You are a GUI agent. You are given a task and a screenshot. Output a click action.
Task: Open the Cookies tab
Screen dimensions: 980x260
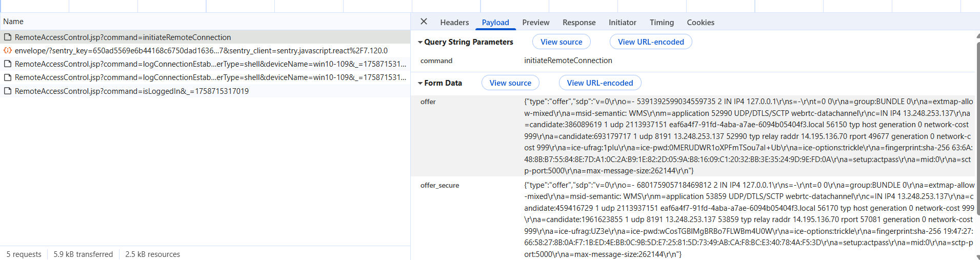701,23
